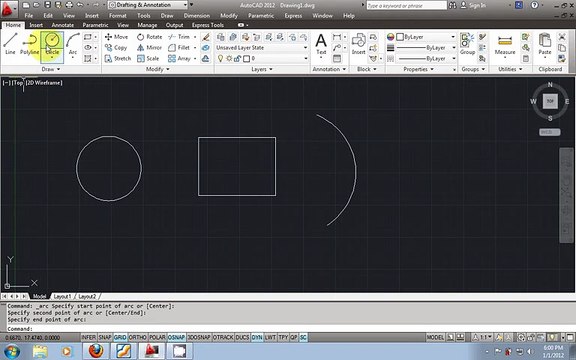This screenshot has width=576, height=360.
Task: Expand the Properties panel
Action: (x=418, y=69)
